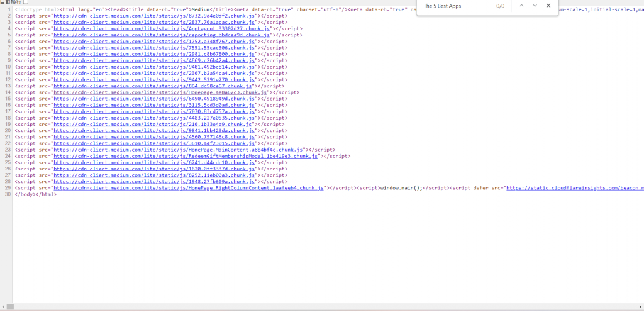Click the scrollbar left arrow

pos(3,307)
